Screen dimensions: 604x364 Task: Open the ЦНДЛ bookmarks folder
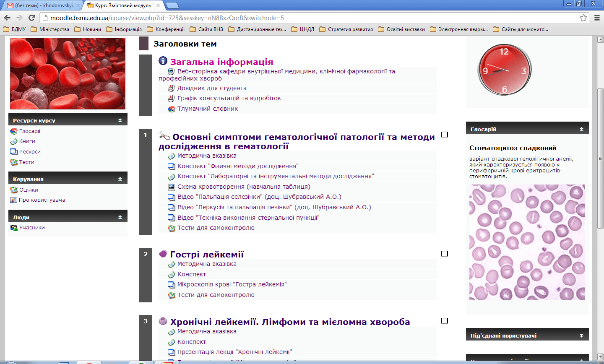click(x=302, y=29)
